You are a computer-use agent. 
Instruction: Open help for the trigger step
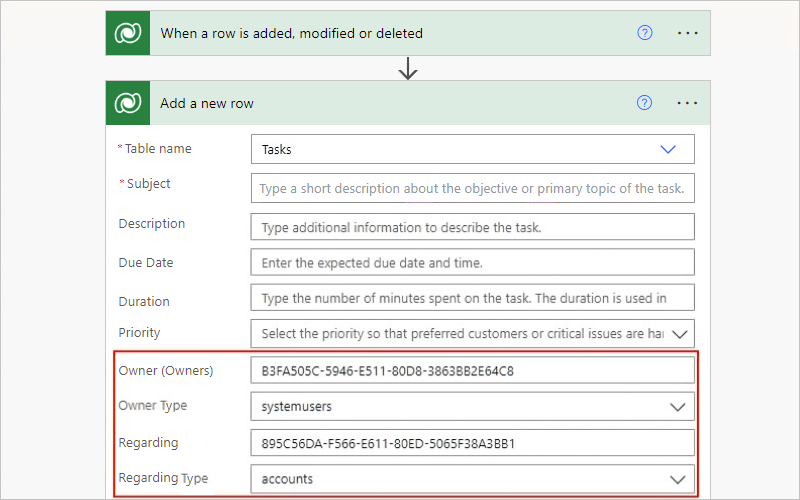645,33
